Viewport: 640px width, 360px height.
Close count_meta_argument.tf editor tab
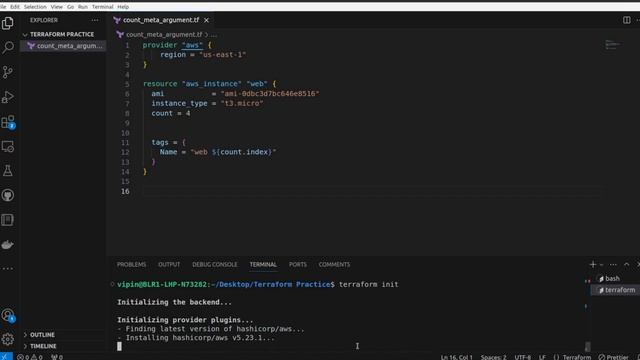[x=207, y=20]
